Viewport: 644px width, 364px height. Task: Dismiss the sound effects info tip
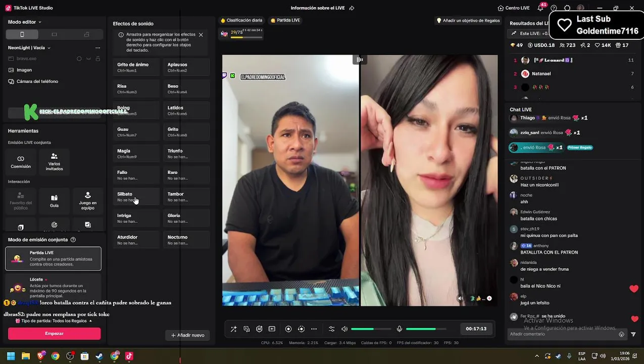(x=201, y=35)
